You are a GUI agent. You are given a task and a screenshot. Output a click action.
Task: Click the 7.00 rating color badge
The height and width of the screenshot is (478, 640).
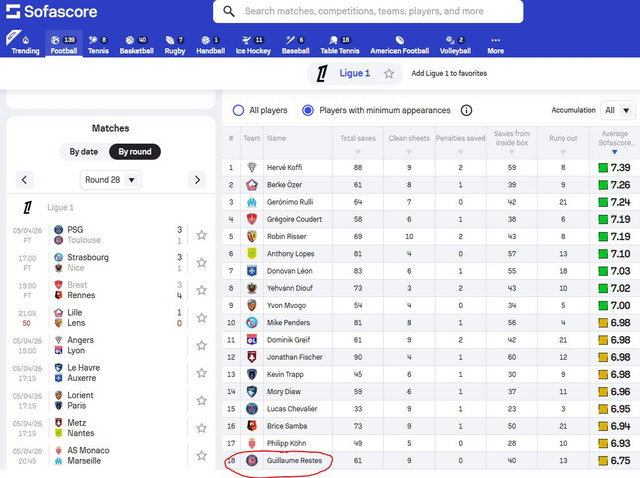pyautogui.click(x=603, y=306)
